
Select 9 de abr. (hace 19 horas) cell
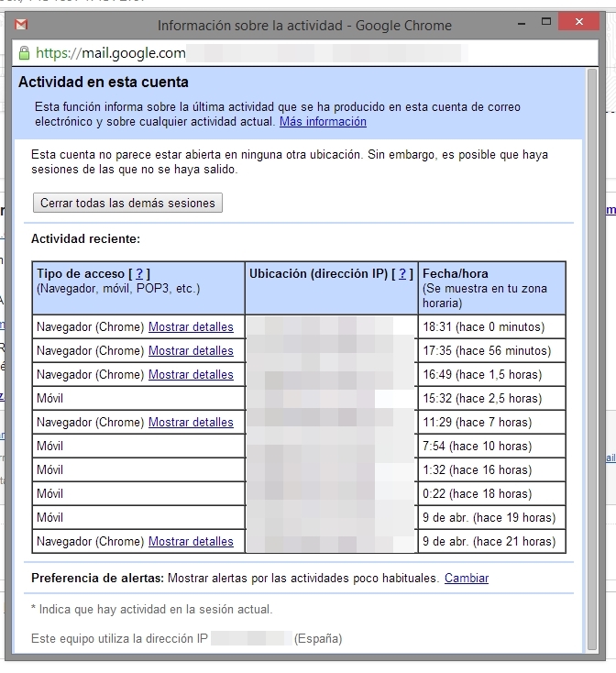click(491, 518)
